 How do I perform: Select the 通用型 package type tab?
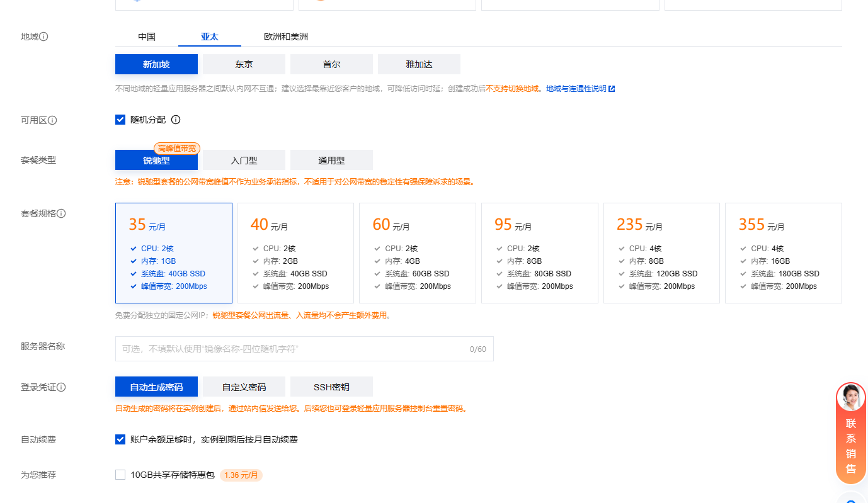coord(331,160)
